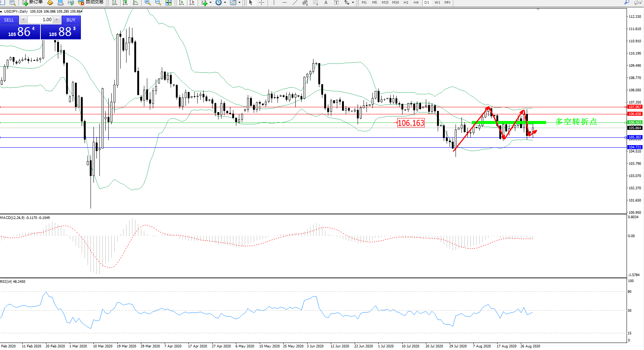644x350 pixels.
Task: Select the text label tool A
Action: pyautogui.click(x=326, y=3)
